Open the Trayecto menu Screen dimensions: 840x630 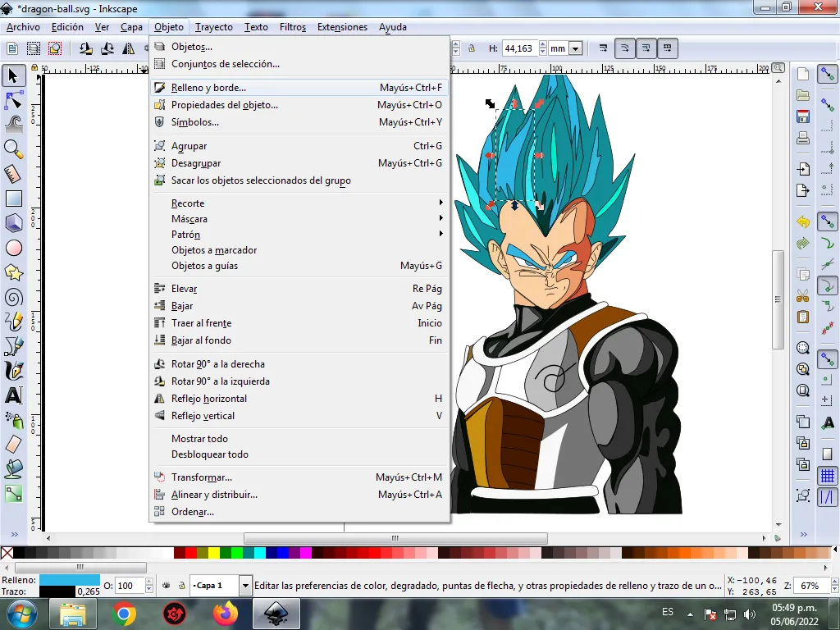pyautogui.click(x=214, y=27)
